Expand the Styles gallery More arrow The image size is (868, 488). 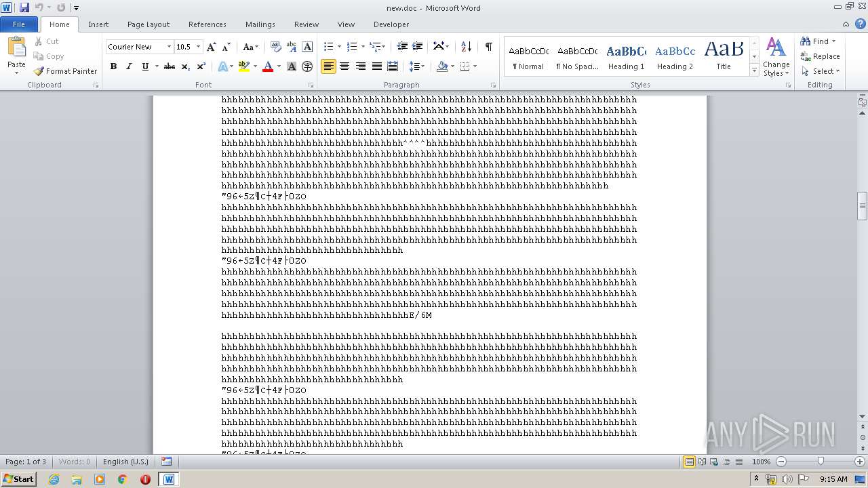click(x=754, y=70)
